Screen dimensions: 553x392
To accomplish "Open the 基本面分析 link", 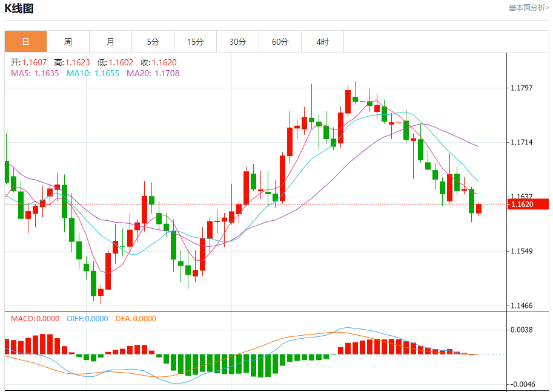I will (528, 8).
